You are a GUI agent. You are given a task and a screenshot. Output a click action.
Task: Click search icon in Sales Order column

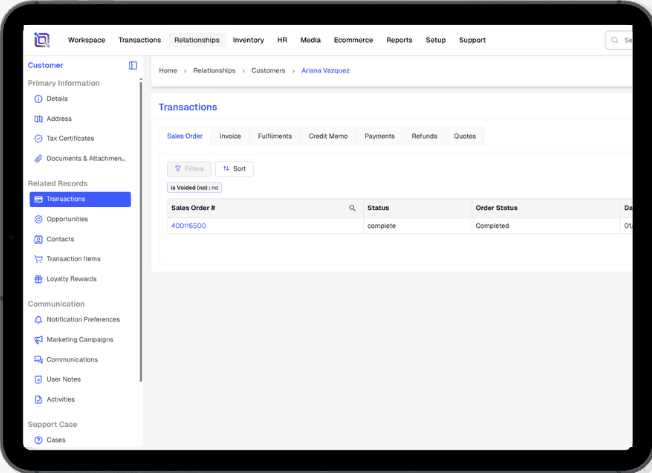click(352, 208)
